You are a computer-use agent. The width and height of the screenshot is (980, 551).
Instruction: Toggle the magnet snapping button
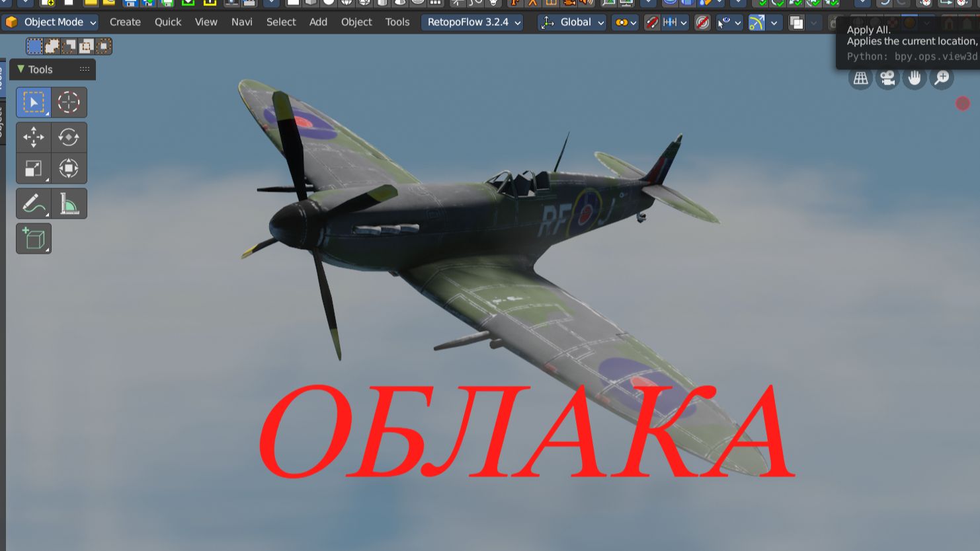click(653, 22)
